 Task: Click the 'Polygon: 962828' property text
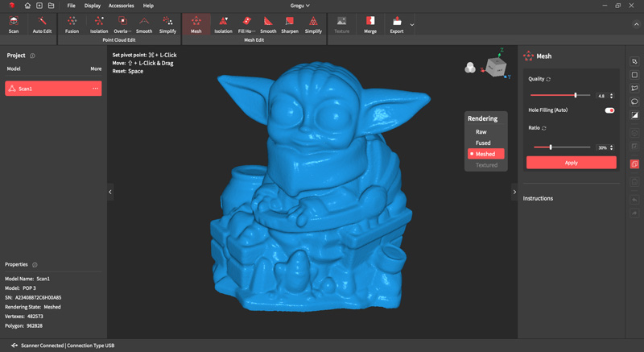click(x=23, y=325)
